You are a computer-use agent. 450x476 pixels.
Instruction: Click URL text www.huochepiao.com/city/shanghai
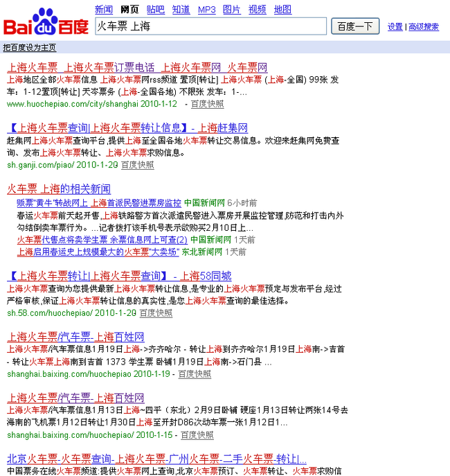pyautogui.click(x=73, y=104)
